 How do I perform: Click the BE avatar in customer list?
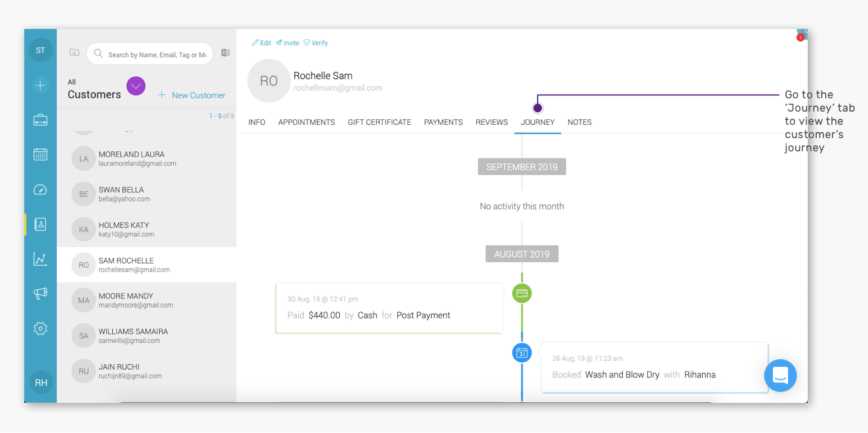click(x=84, y=194)
